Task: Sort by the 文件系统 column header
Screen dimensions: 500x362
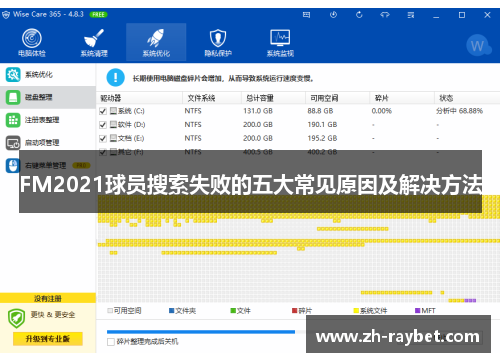Action: click(x=212, y=98)
